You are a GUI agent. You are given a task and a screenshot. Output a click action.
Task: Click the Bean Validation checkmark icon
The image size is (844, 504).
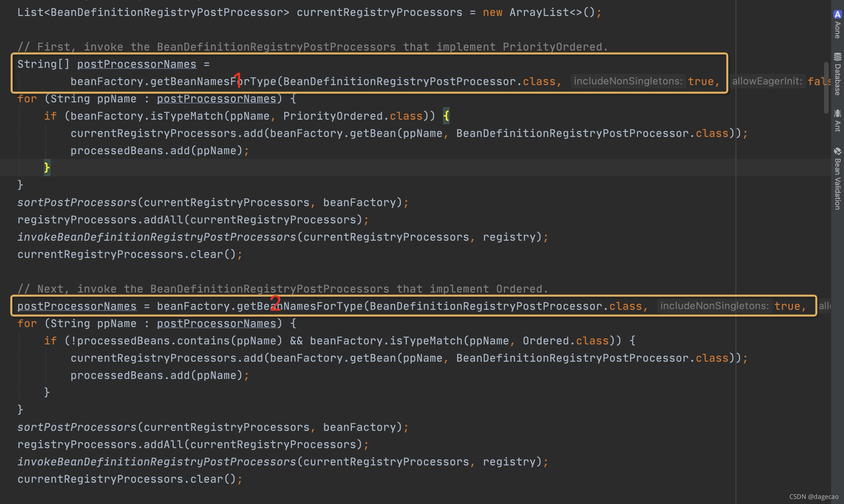(837, 151)
